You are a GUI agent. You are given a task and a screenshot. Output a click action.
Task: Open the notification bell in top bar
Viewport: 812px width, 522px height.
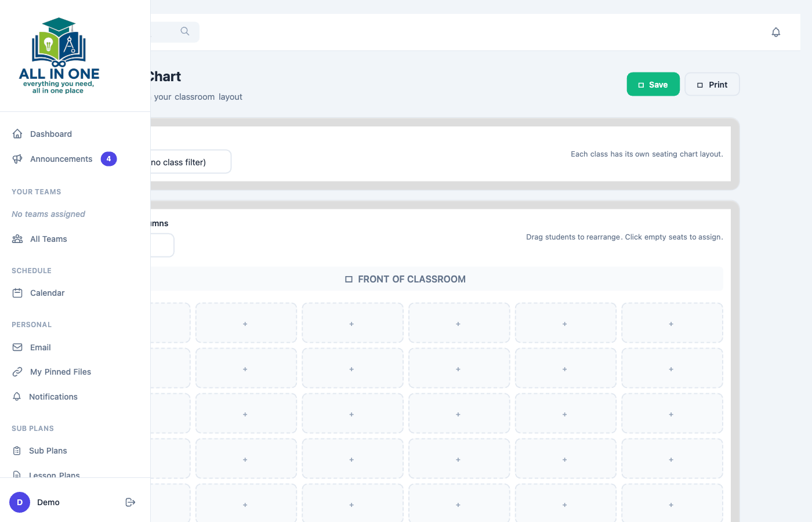click(x=775, y=32)
